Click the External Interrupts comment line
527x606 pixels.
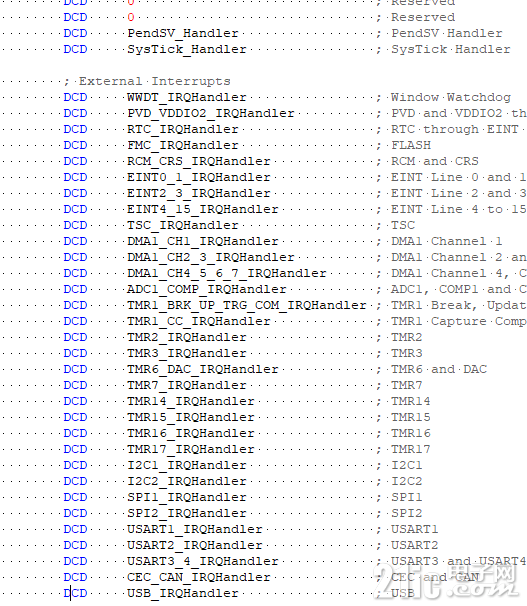pyautogui.click(x=147, y=82)
